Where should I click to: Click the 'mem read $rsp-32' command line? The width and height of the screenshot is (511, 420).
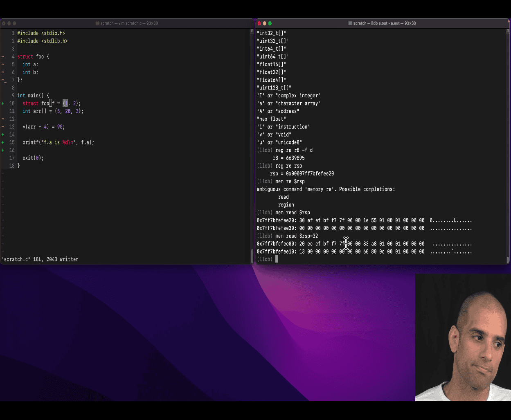point(296,236)
